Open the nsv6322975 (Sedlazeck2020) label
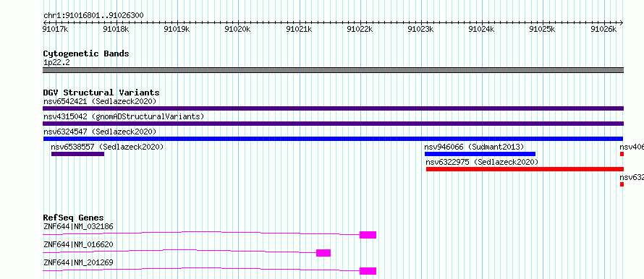Image resolution: width=644 pixels, height=279 pixels. (x=482, y=162)
